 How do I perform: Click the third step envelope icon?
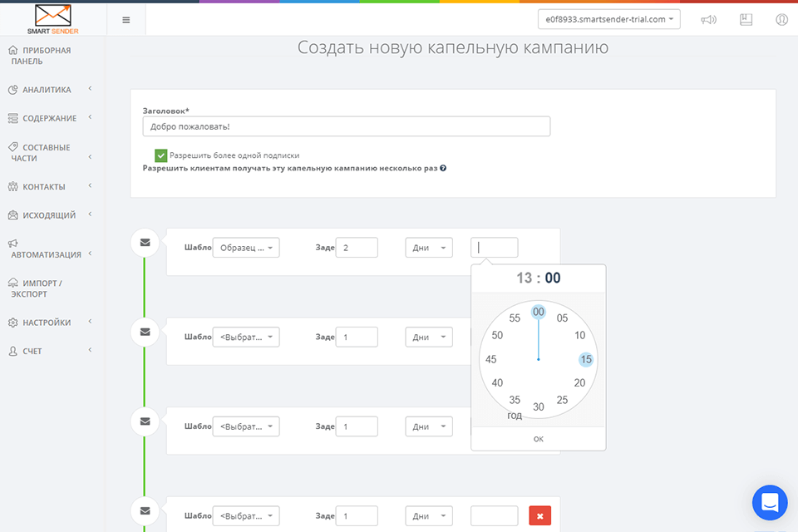pyautogui.click(x=145, y=421)
